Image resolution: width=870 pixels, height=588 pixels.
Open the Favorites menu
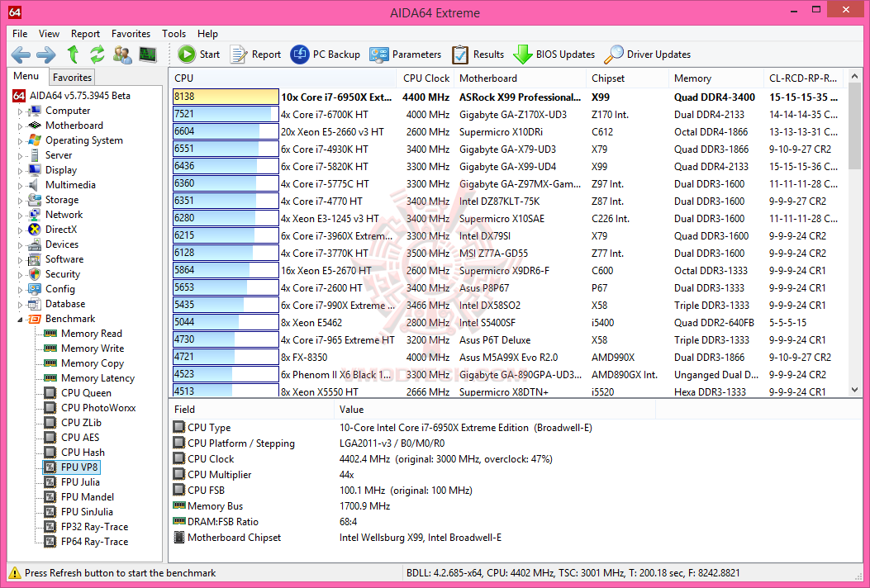[x=131, y=34]
